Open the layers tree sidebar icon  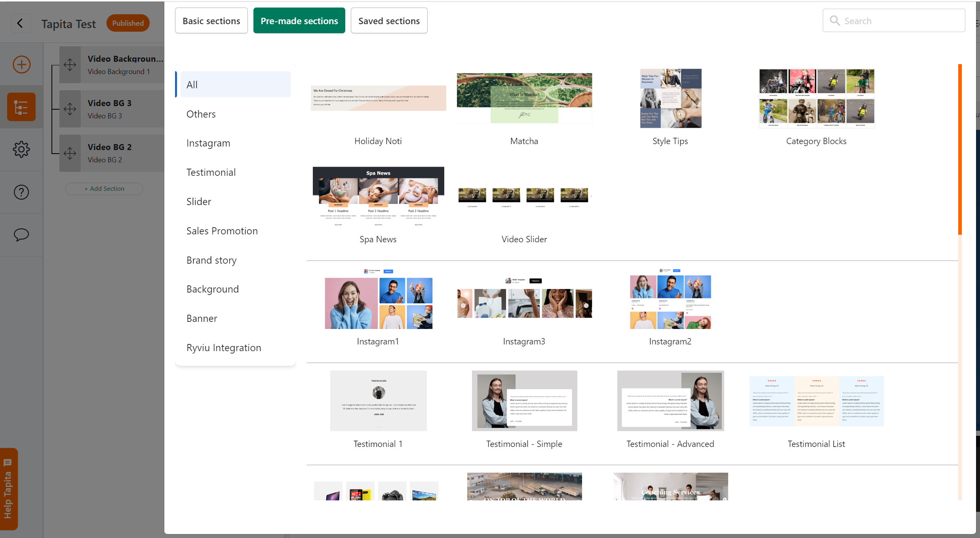(x=21, y=107)
